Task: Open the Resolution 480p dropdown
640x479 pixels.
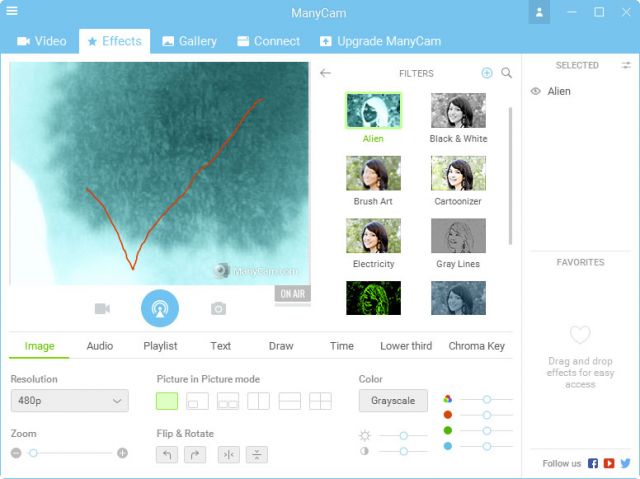Action: click(x=70, y=401)
